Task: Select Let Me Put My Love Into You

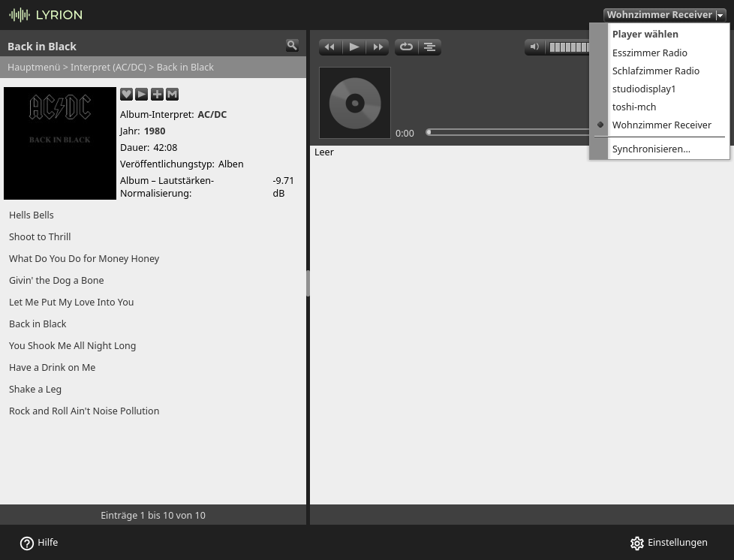Action: (71, 302)
